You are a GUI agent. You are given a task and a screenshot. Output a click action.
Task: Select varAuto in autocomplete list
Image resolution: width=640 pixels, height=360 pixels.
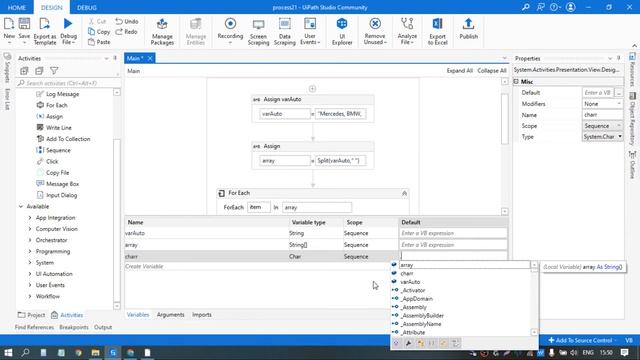click(x=410, y=282)
